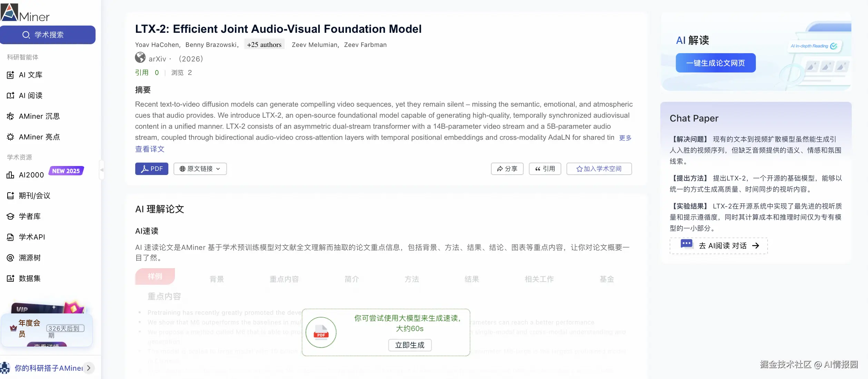
Task: Open AI2000 ranking chart icon
Action: 10,175
